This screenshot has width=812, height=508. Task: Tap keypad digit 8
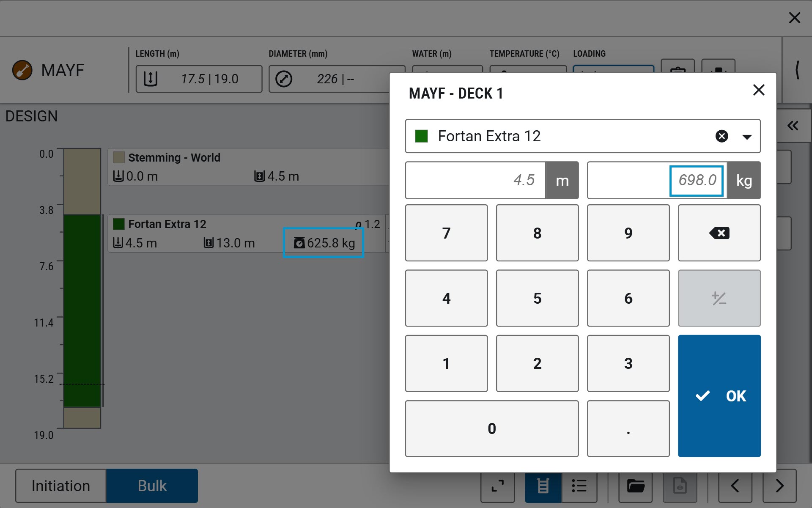click(537, 233)
